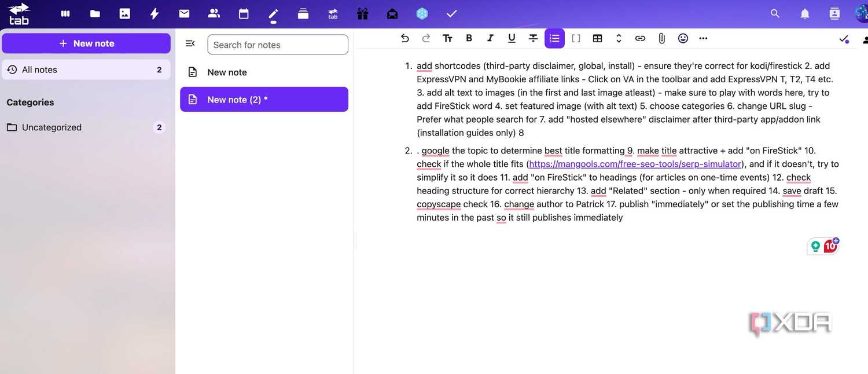
Task: Open the search magnifier in header
Action: tap(775, 13)
